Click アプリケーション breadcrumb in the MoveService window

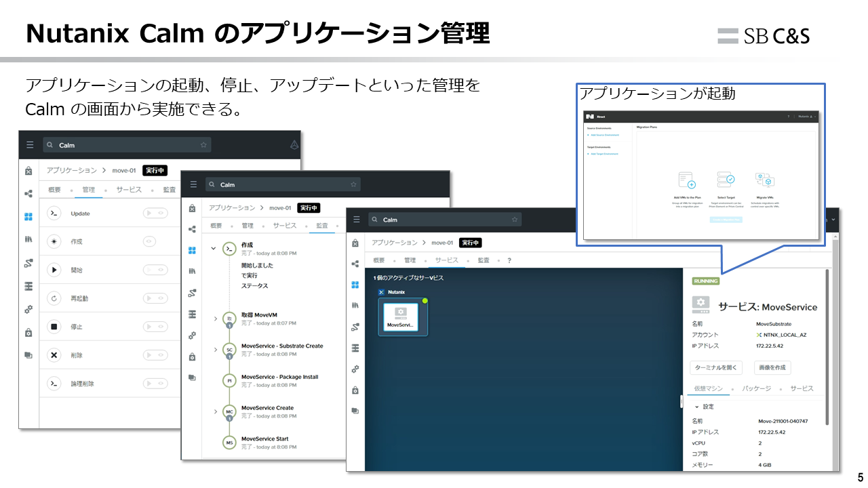pyautogui.click(x=395, y=242)
